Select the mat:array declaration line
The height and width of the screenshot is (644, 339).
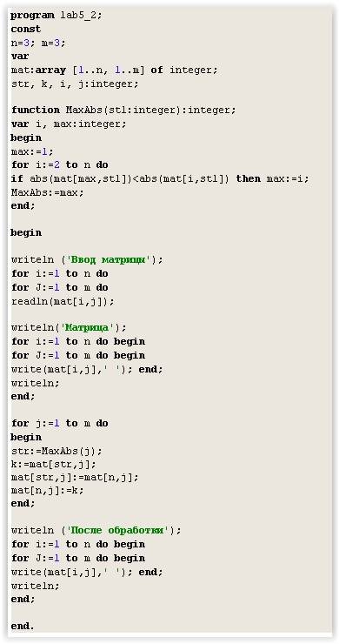(114, 70)
